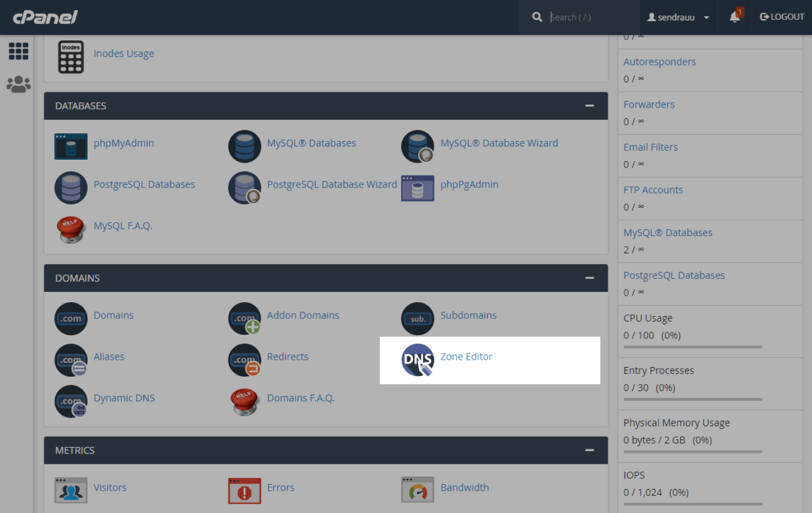Click the Redirects icon
Image resolution: width=812 pixels, height=513 pixels.
(245, 360)
